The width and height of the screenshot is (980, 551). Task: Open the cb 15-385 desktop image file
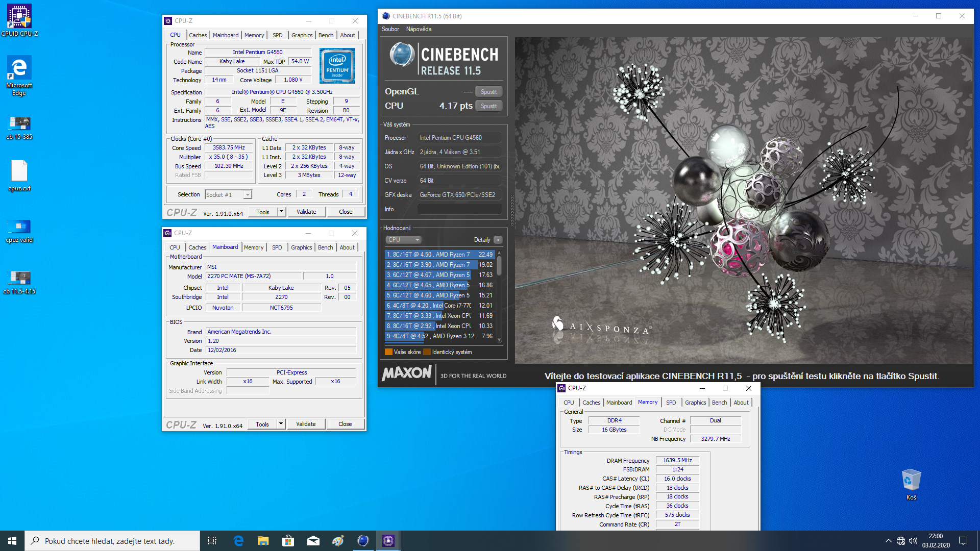click(x=19, y=128)
